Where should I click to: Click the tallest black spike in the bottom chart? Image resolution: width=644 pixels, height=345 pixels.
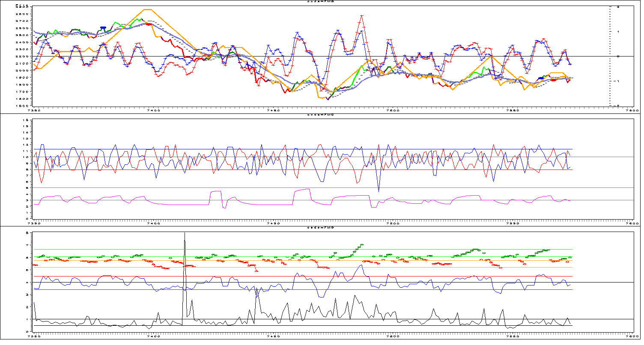point(185,234)
